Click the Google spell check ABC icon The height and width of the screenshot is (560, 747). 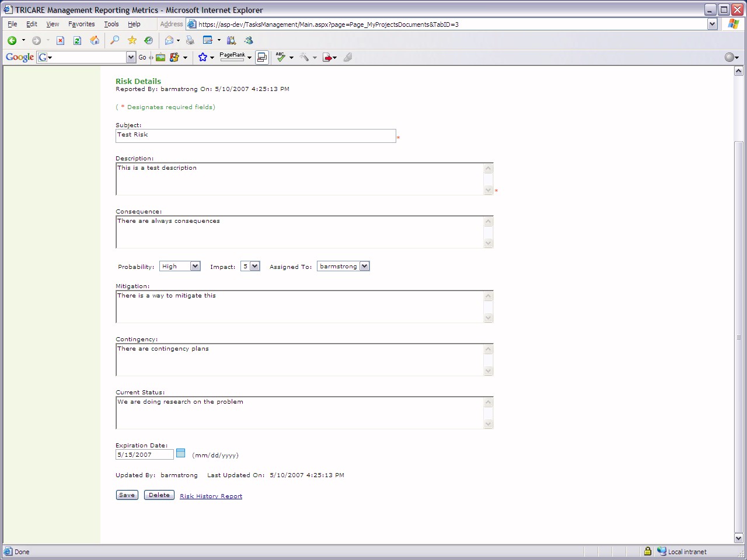coord(281,57)
